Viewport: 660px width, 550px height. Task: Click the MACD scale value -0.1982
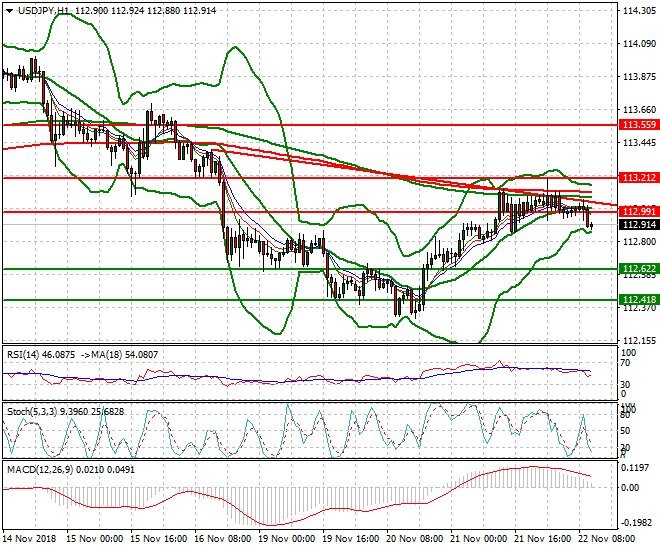click(x=634, y=522)
